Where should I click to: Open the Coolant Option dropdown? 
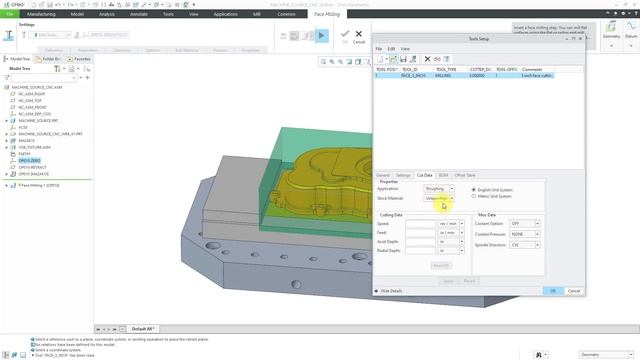click(x=537, y=224)
